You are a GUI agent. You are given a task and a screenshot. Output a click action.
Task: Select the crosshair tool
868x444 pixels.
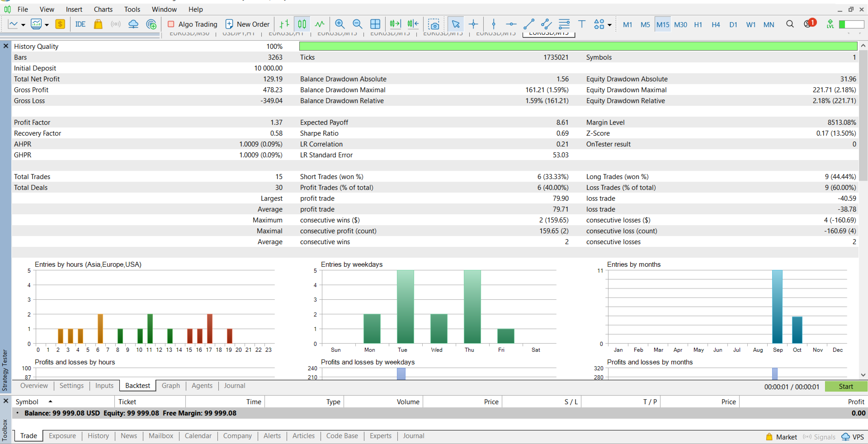coord(473,24)
